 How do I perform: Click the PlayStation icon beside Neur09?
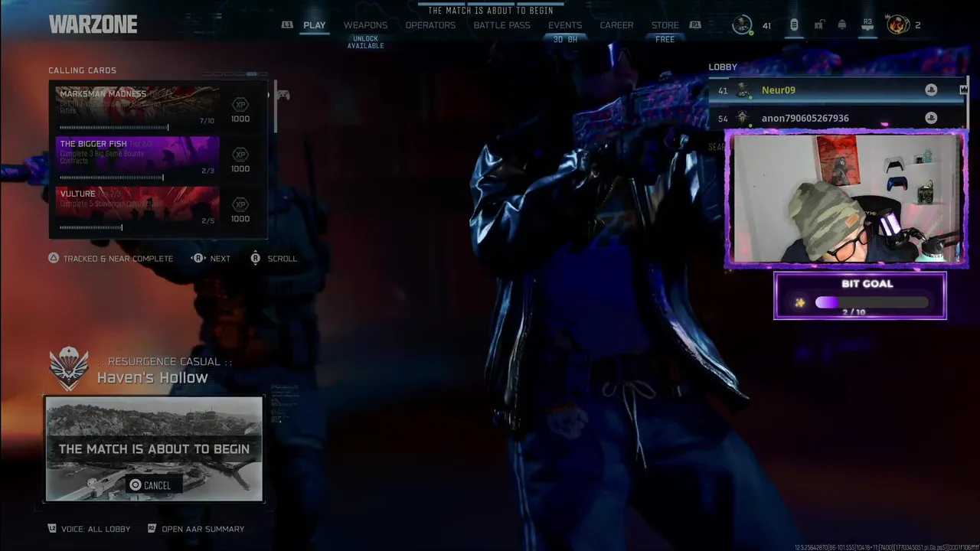(931, 90)
